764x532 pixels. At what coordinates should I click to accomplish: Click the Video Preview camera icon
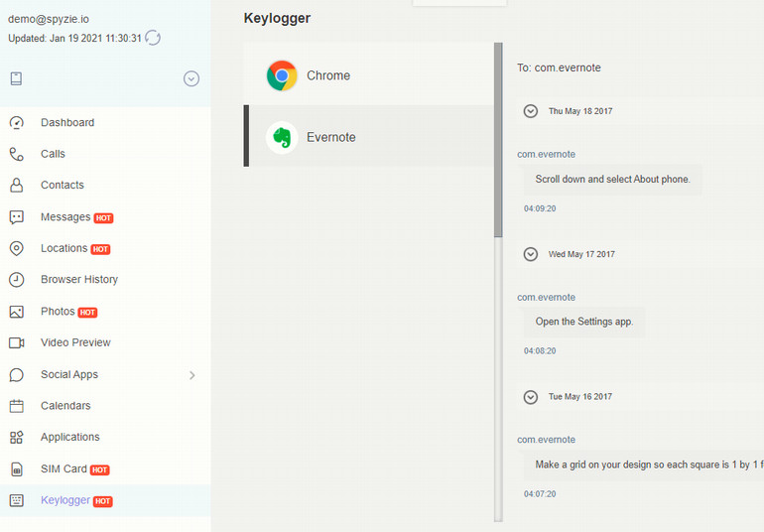tap(17, 342)
